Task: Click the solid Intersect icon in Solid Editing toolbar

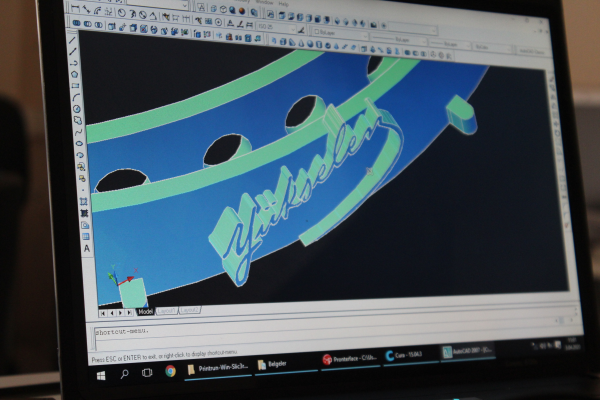Action: point(99,25)
